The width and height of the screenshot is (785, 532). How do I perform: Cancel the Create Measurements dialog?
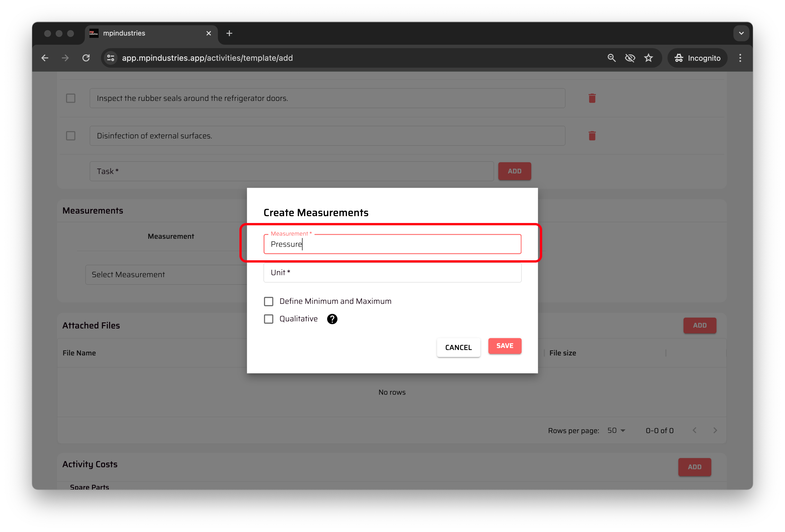[458, 348]
